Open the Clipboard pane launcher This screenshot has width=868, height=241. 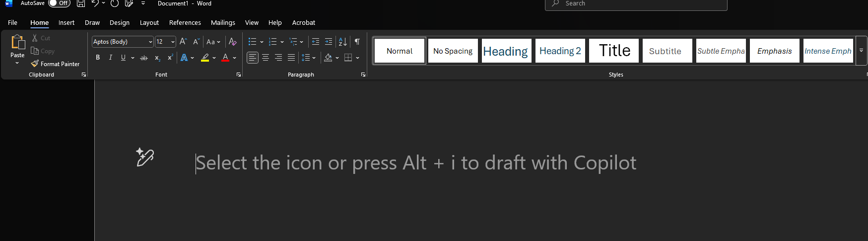click(x=84, y=75)
